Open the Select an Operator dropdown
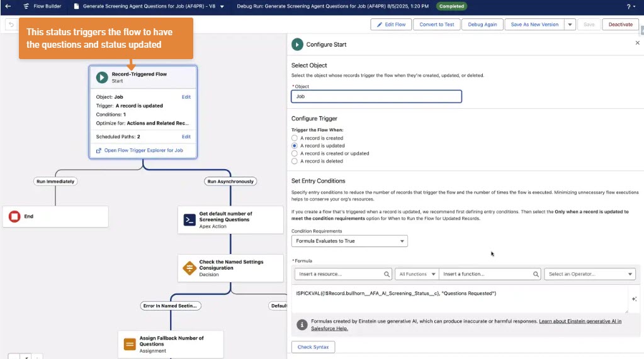The height and width of the screenshot is (359, 644). [x=589, y=274]
